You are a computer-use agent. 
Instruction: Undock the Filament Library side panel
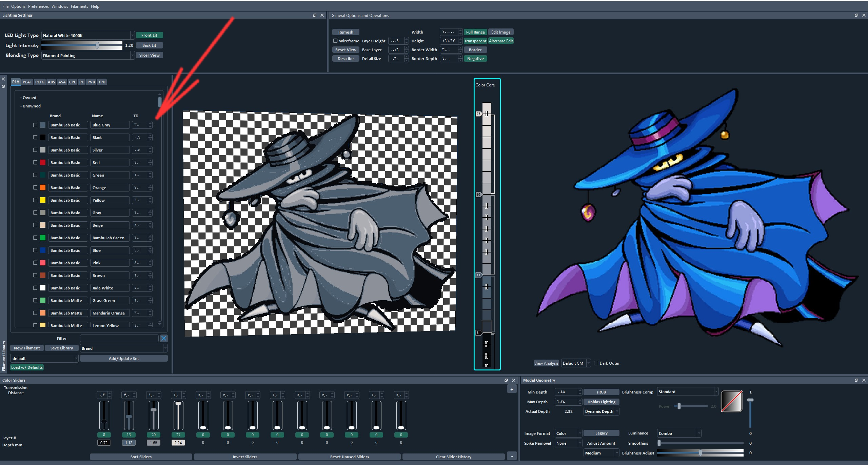pyautogui.click(x=3, y=87)
